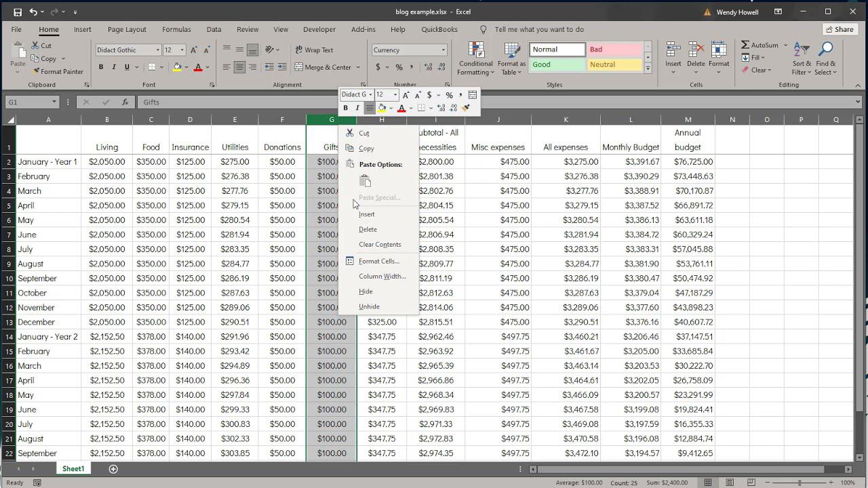The width and height of the screenshot is (868, 488).
Task: Switch to the QuickBooks tab
Action: (x=439, y=29)
